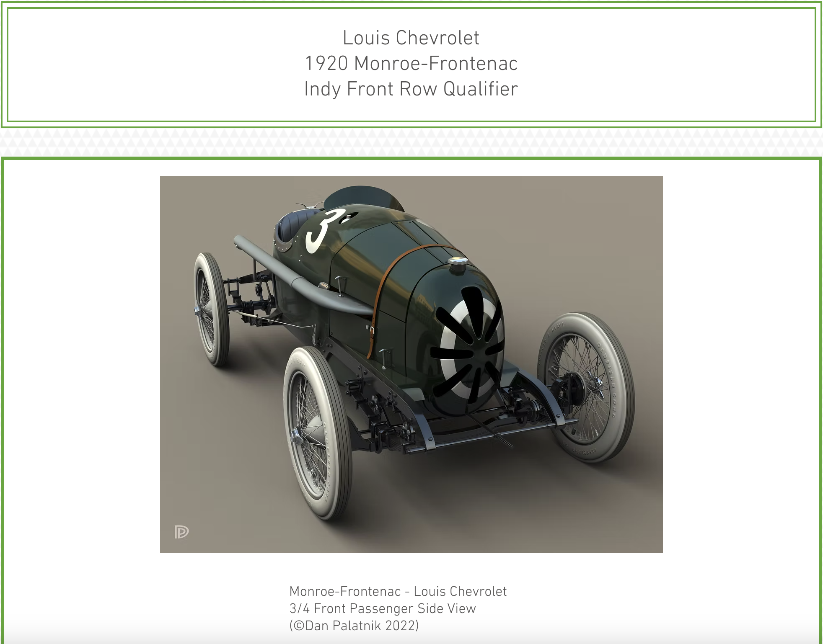Click the Monroe-Frontenac - Louis Chevrolet caption line
Image resolution: width=823 pixels, height=644 pixels.
point(398,591)
